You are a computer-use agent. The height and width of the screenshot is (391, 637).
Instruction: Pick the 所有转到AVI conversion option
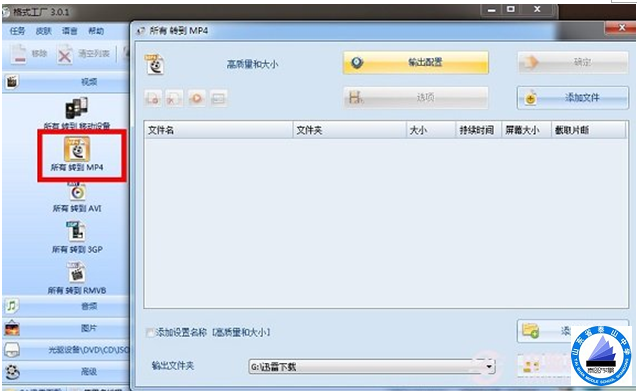pos(77,198)
